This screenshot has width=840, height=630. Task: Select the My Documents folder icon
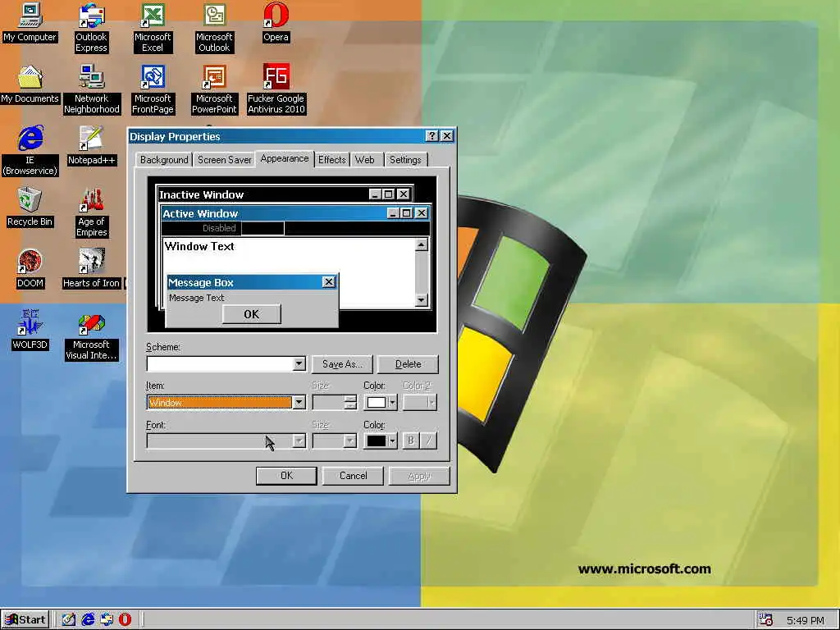coord(30,84)
